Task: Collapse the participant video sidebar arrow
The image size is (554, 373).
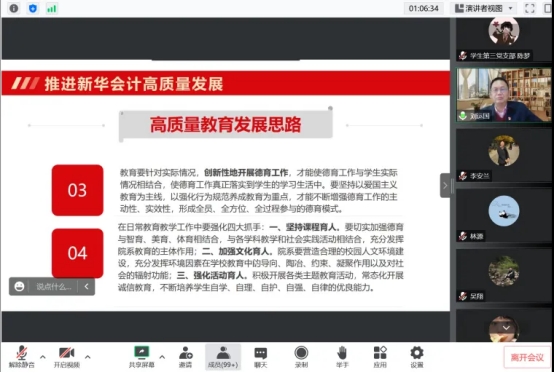Action: point(445,185)
